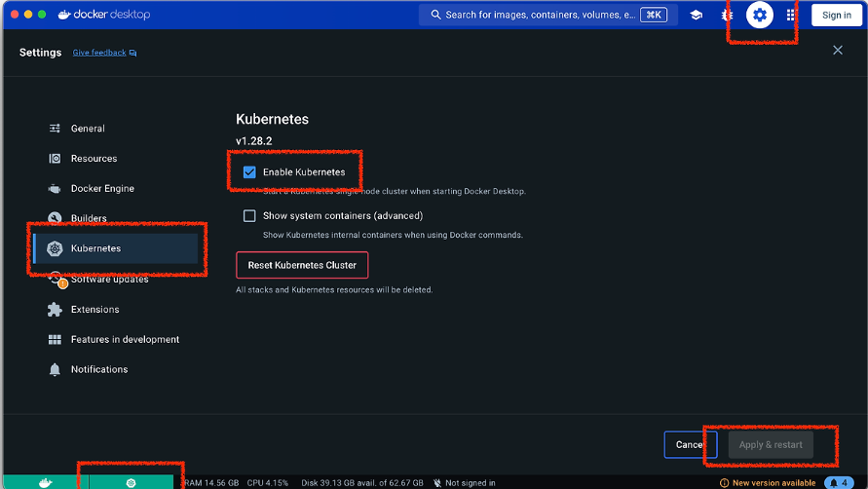This screenshot has height=489, width=868.
Task: Open the Troubleshoot bug icon
Action: (x=727, y=15)
